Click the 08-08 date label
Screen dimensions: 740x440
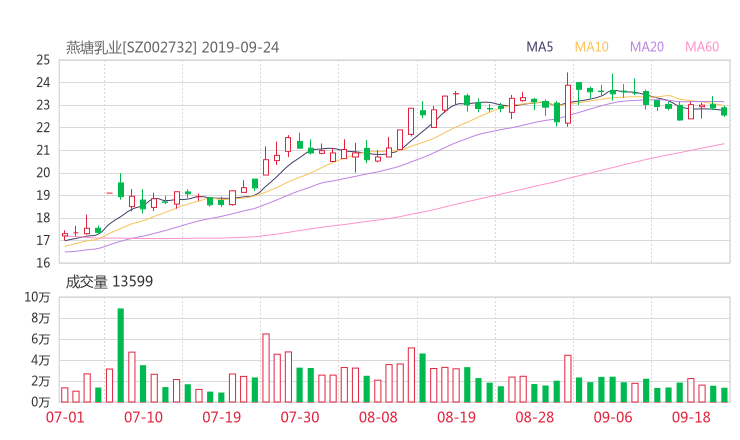(378, 417)
